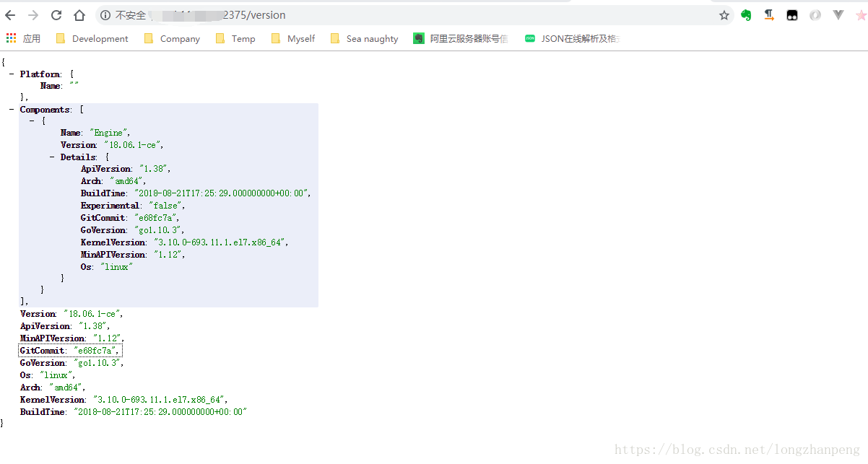
Task: Select the Components key
Action: [x=45, y=110]
